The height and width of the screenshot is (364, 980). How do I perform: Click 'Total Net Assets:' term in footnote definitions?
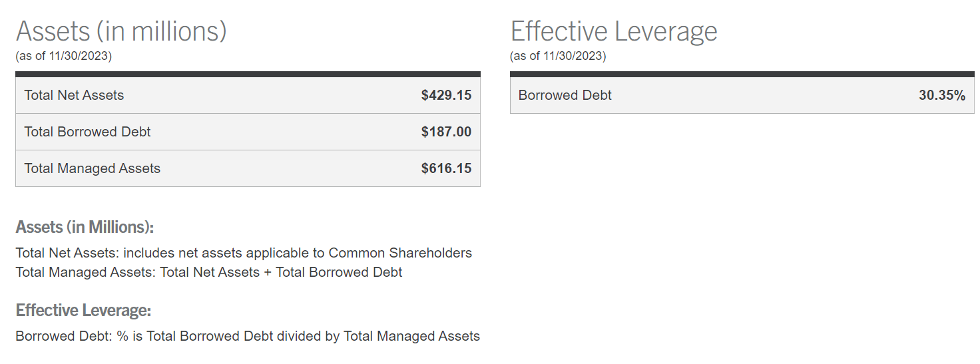coord(67,253)
